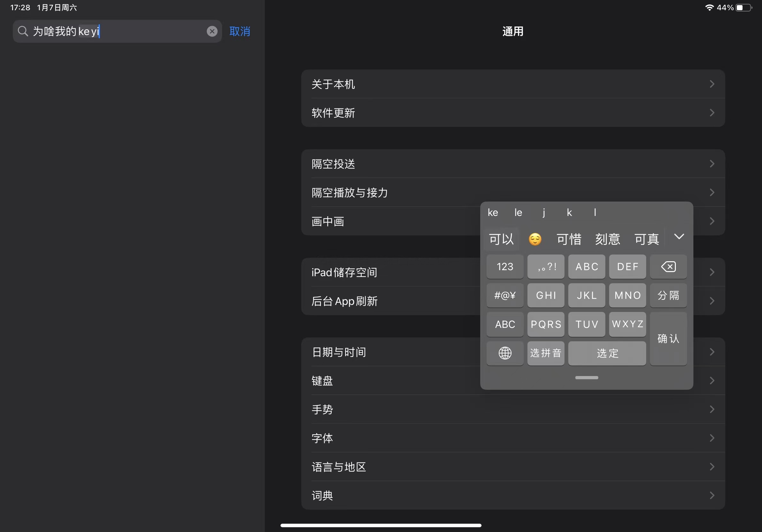
Task: Select the relieved face emoji candidate
Action: coord(535,239)
